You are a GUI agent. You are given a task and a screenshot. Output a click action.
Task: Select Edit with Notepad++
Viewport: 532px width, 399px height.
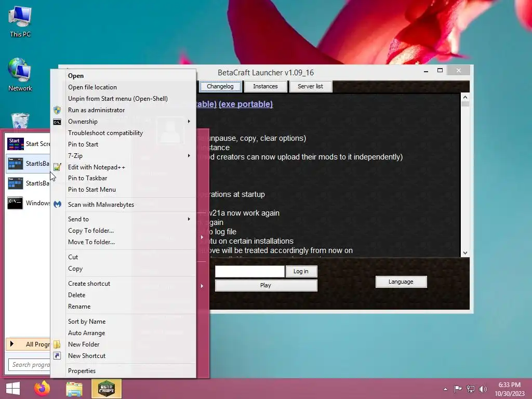click(124, 167)
